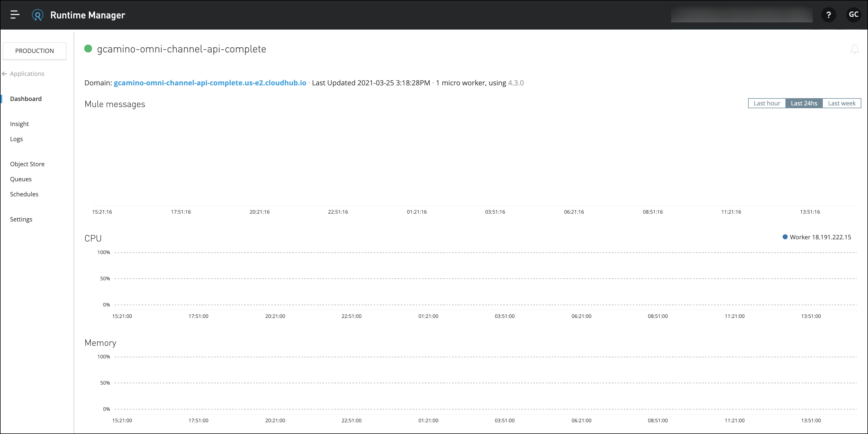Click the 15:21:16 Mule messages axis label

pos(102,212)
